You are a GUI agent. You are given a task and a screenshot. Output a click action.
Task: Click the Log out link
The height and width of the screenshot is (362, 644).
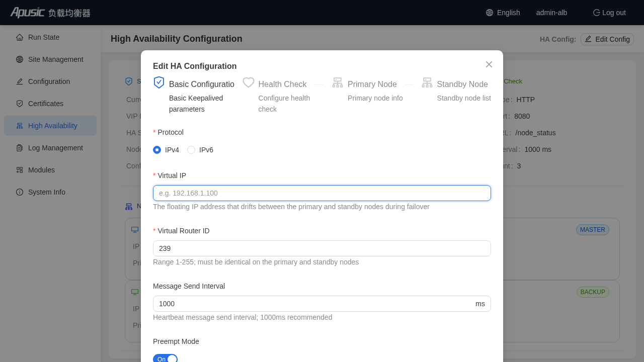coord(609,13)
